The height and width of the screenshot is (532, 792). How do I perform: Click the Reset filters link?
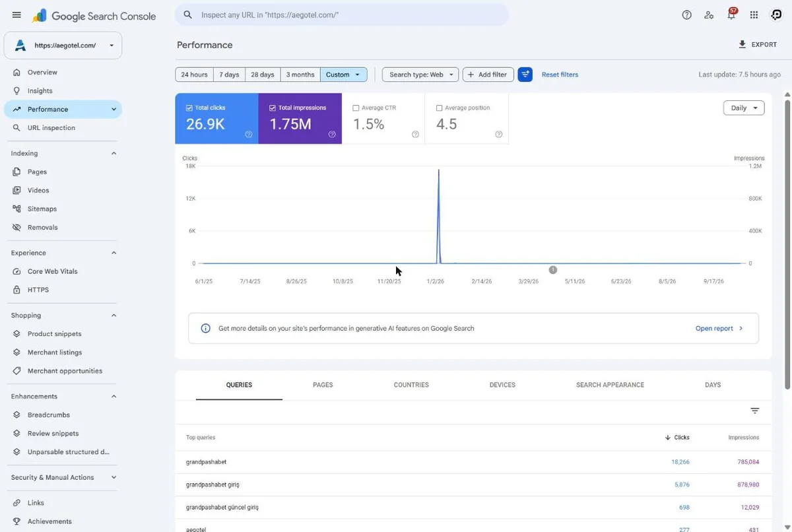pyautogui.click(x=560, y=75)
